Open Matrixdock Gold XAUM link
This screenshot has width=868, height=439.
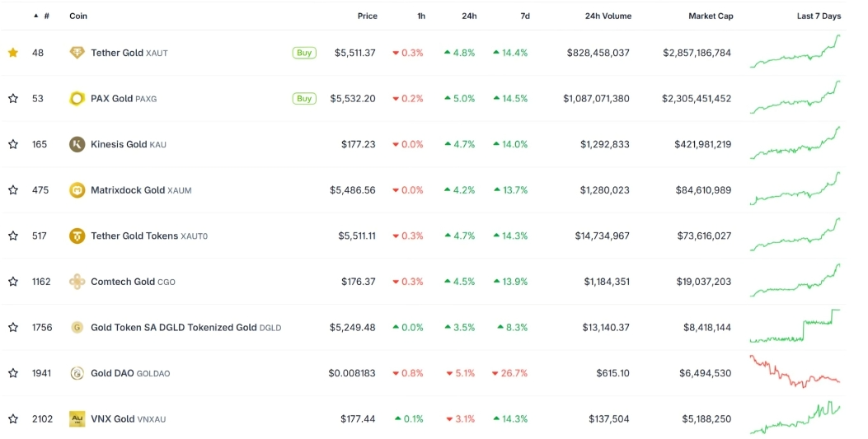(x=141, y=189)
